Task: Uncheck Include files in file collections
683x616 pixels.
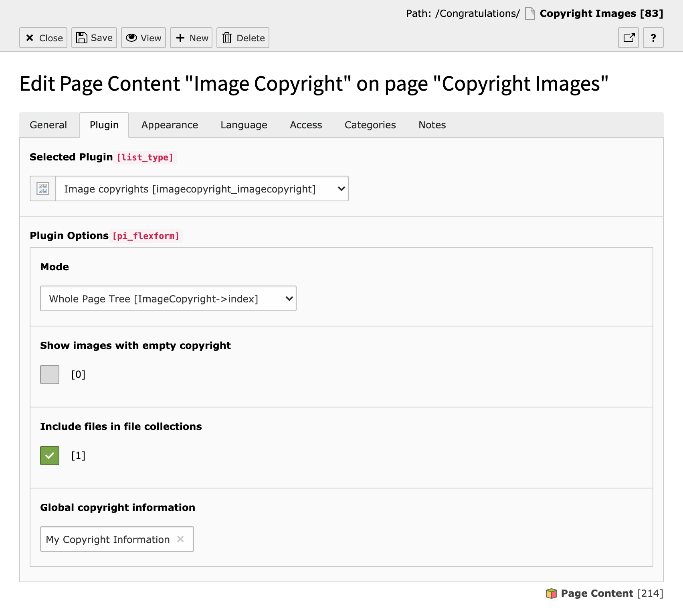Action: (x=50, y=456)
